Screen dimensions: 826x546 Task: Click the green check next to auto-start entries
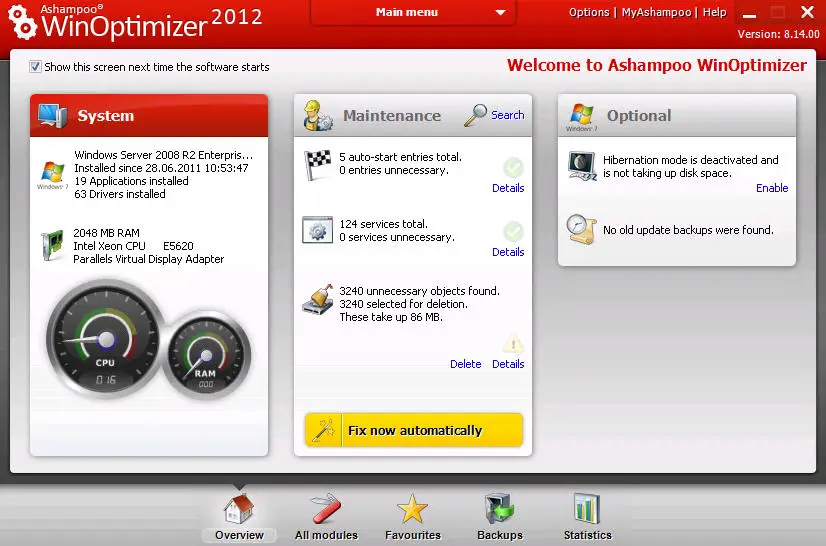tap(513, 168)
